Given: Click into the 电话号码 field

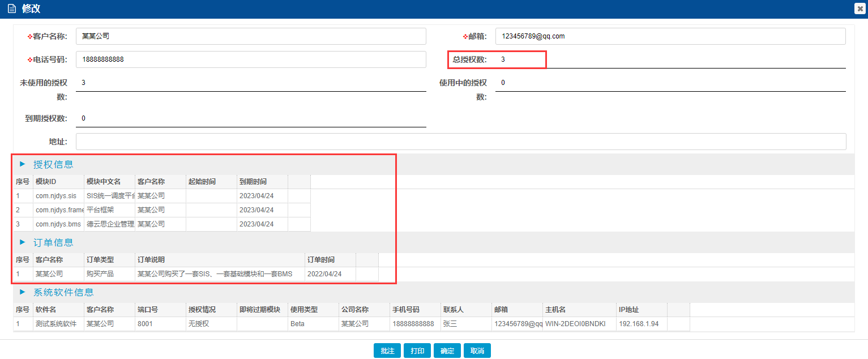Looking at the screenshot, I should (x=251, y=59).
